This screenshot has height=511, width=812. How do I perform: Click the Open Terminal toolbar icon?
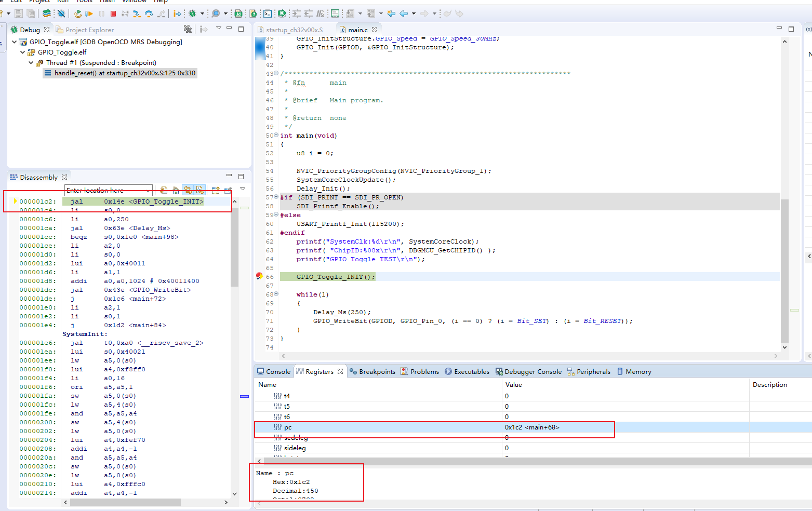pos(268,14)
